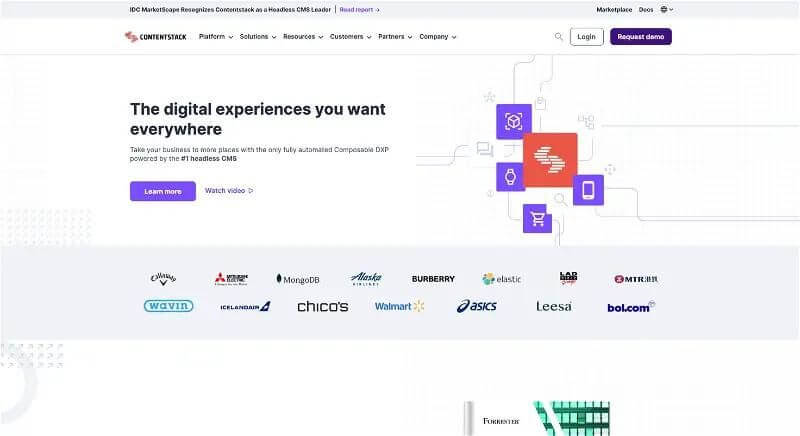Click the ASICS logo
Viewport: 800px width, 436px height.
click(477, 306)
